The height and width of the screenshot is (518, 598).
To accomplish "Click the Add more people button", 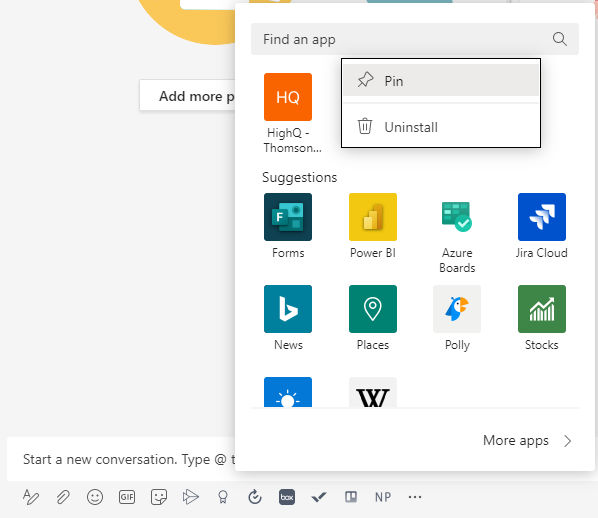I will tap(188, 96).
